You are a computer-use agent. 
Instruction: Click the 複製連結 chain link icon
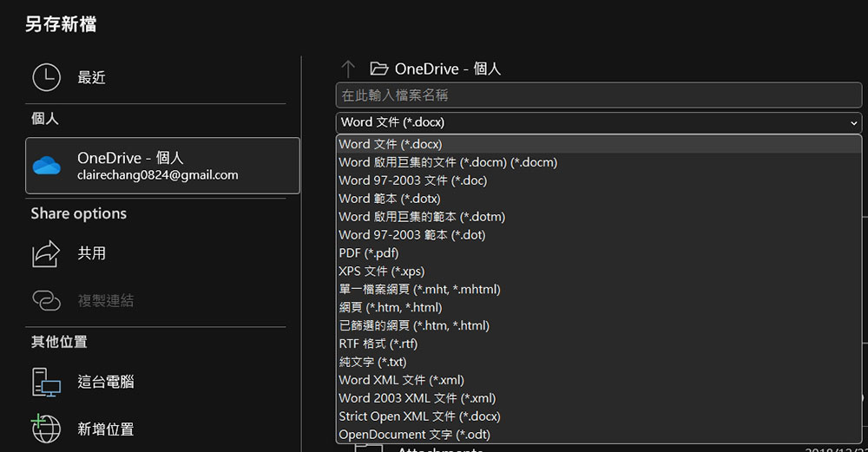pos(47,300)
